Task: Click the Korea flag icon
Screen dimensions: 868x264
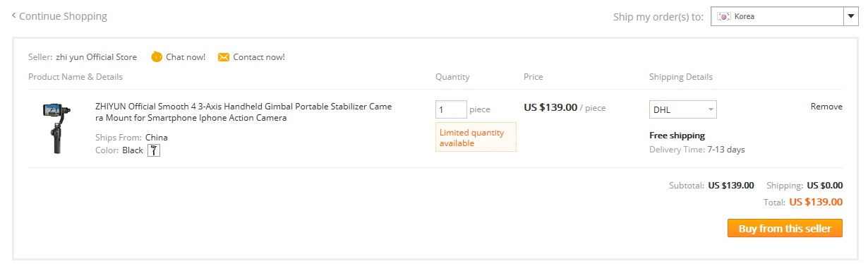Action: click(724, 16)
